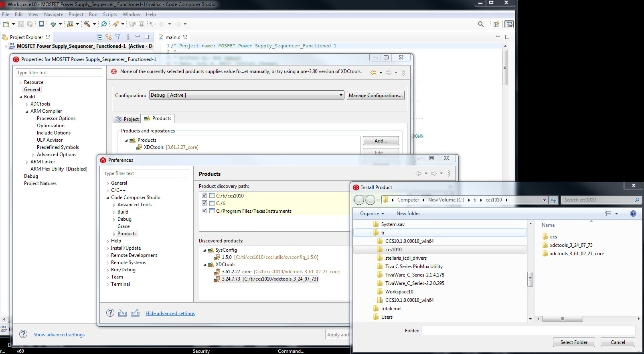Click the Save toolbar icon
The width and height of the screenshot is (644, 354).
point(21,24)
